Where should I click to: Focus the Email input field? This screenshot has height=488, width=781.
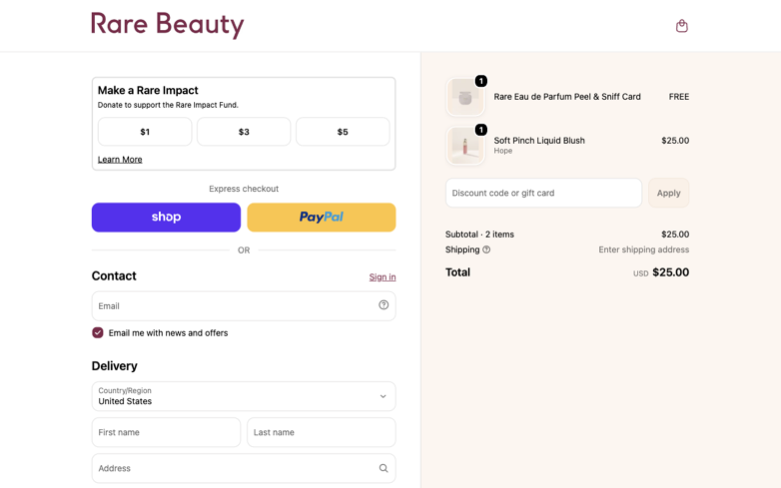click(244, 306)
